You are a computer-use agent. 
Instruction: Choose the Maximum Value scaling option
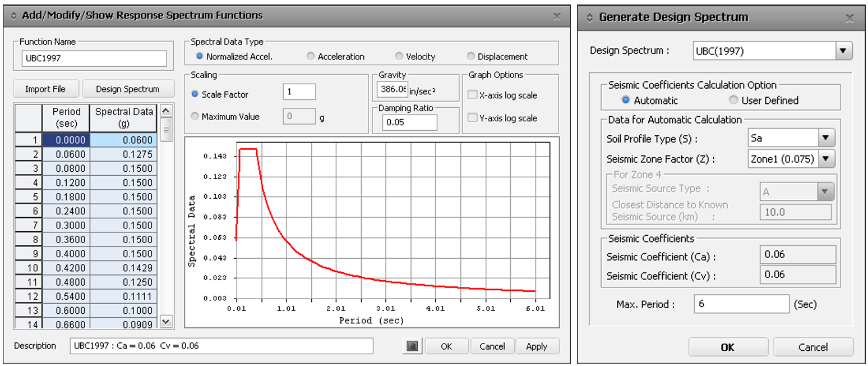195,117
